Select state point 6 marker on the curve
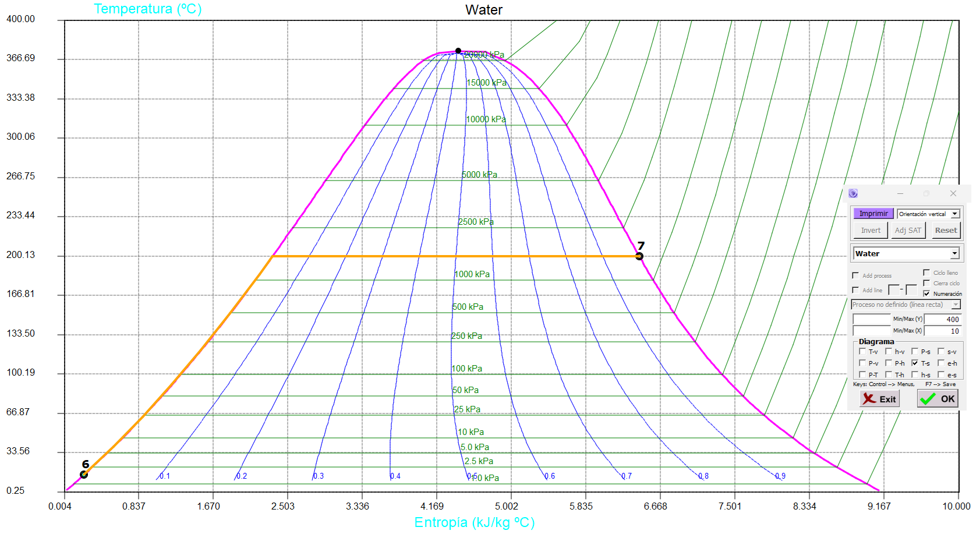Viewport: 980px width, 534px height. pos(84,475)
